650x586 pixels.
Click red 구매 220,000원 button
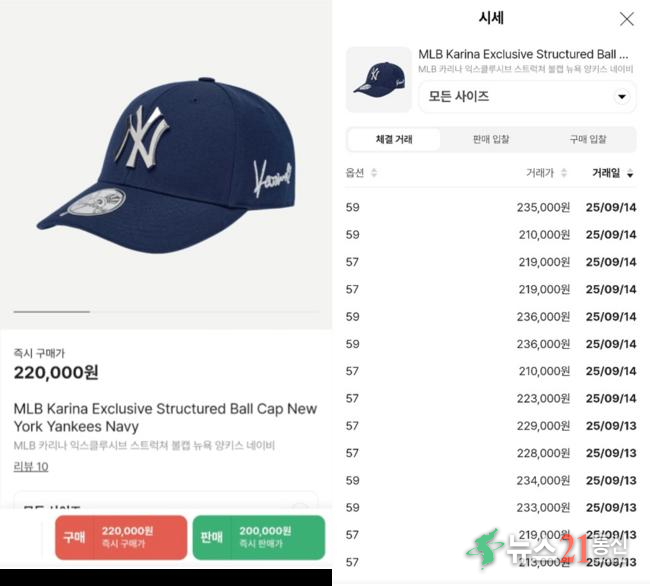(121, 538)
